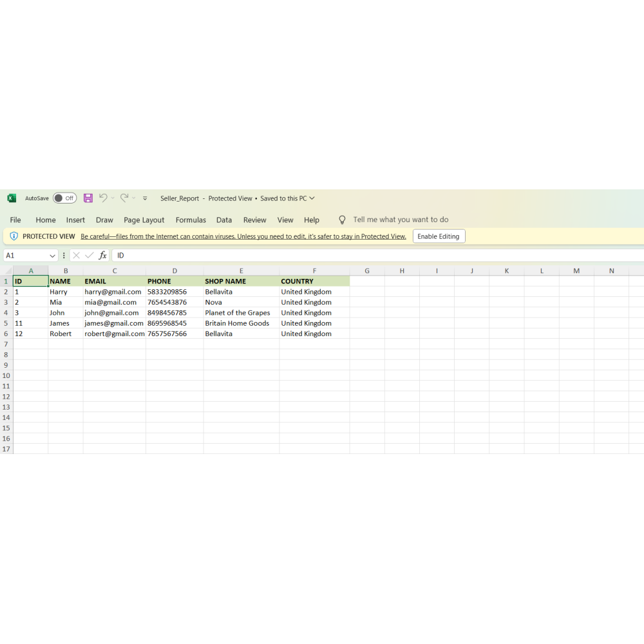The width and height of the screenshot is (644, 644).
Task: Expand the Saved to this PC dropdown
Action: coord(312,198)
